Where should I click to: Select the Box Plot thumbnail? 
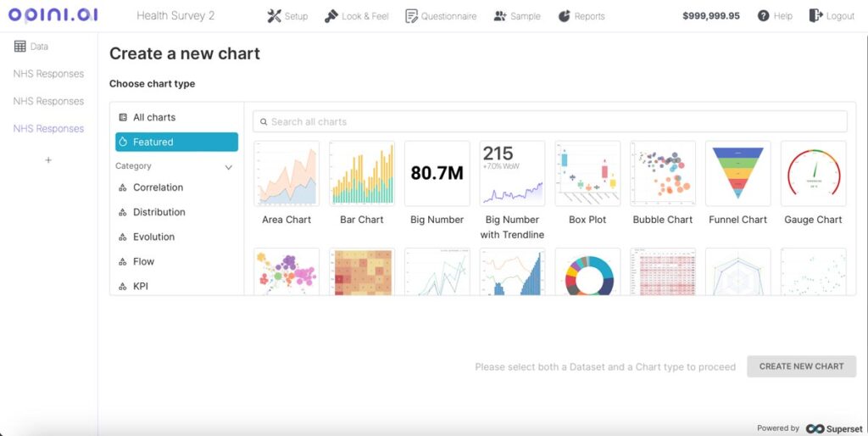[x=588, y=173]
